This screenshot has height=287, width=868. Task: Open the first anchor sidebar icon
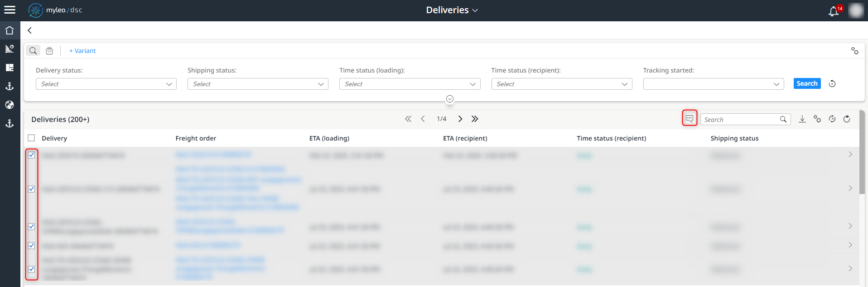(x=10, y=86)
